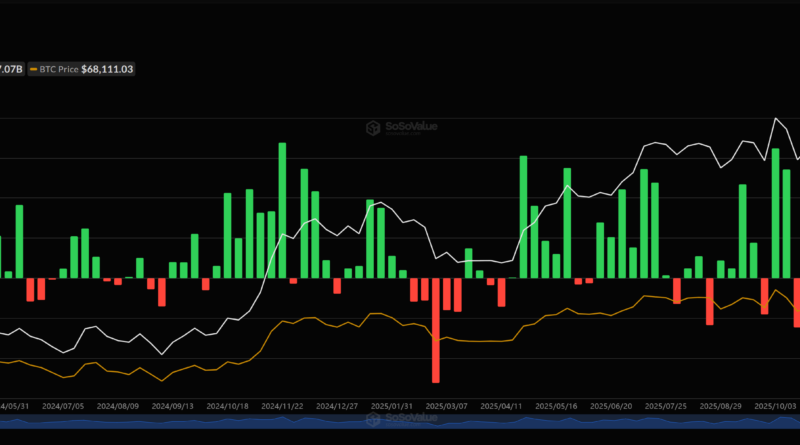Select the 2025/07/25 date axis label
The image size is (800, 445).
[665, 407]
